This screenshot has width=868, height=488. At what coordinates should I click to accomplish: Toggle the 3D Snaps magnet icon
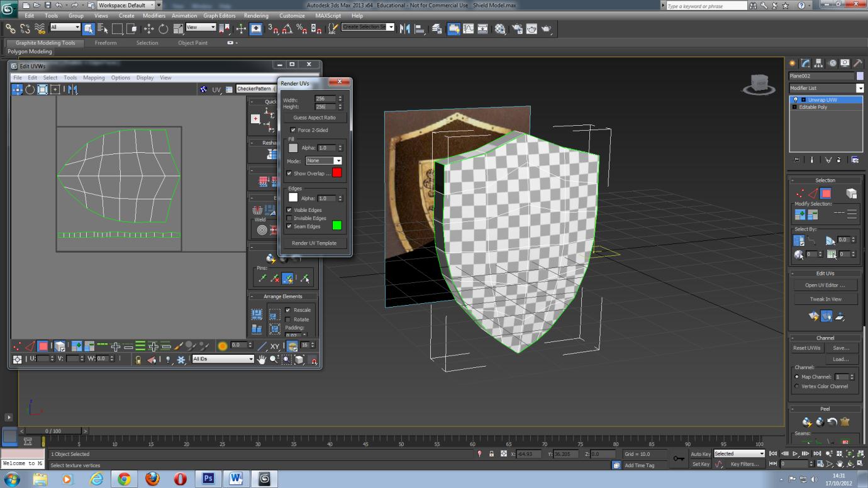pyautogui.click(x=273, y=28)
